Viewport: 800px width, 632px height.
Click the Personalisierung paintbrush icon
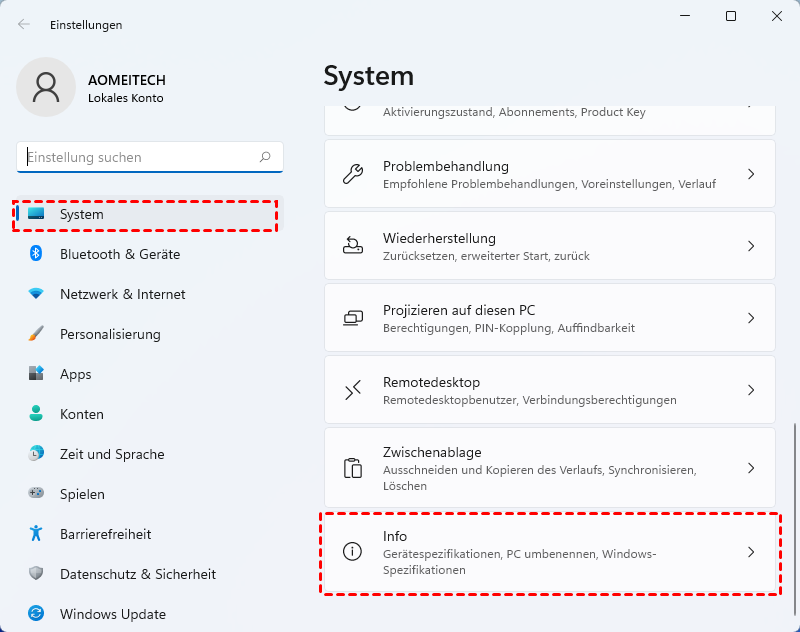pyautogui.click(x=36, y=334)
